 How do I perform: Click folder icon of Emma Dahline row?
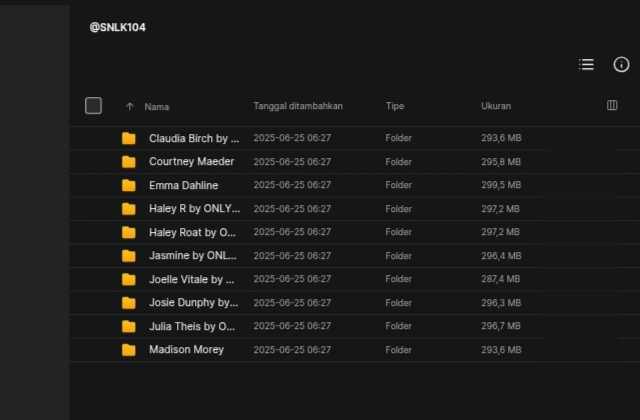[129, 185]
